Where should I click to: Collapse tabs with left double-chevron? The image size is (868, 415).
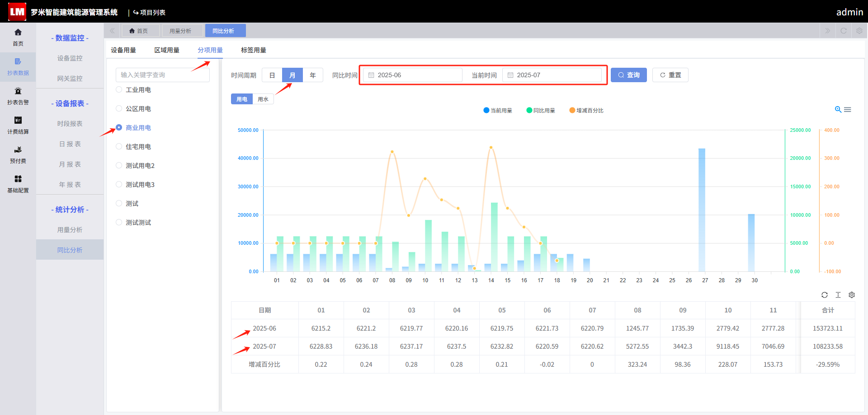pyautogui.click(x=112, y=31)
